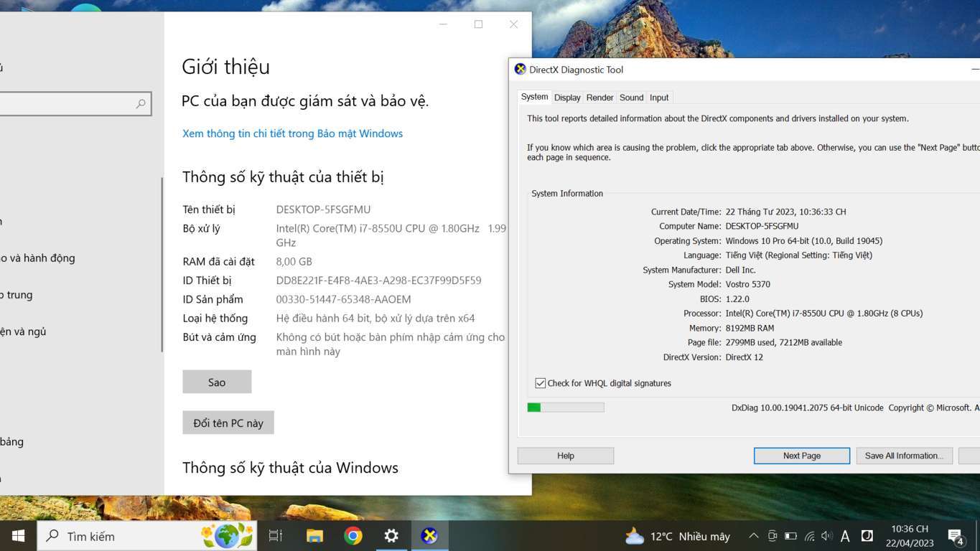Open the weather widget showing 12°C
The width and height of the screenshot is (980, 551).
tap(677, 537)
